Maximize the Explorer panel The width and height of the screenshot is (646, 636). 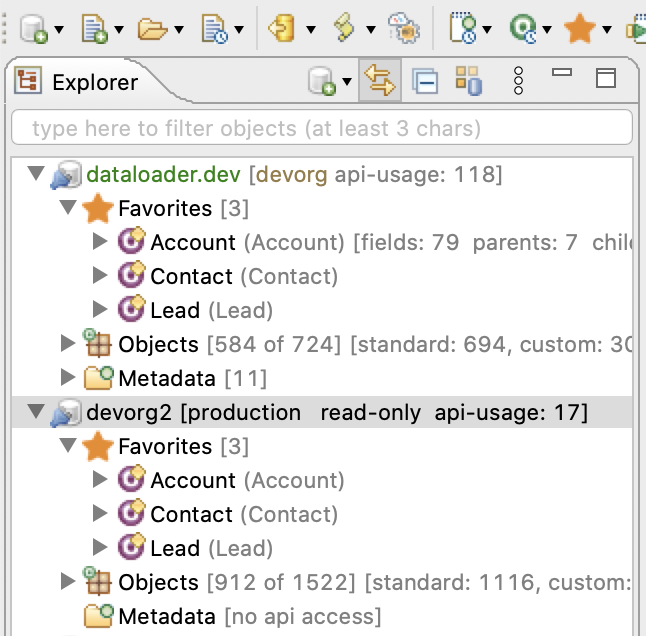606,77
